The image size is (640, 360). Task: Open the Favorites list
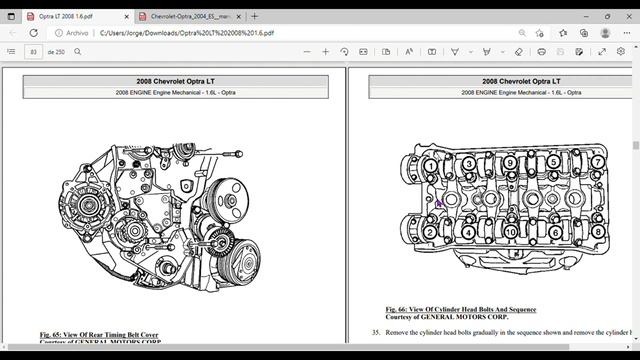[563, 33]
